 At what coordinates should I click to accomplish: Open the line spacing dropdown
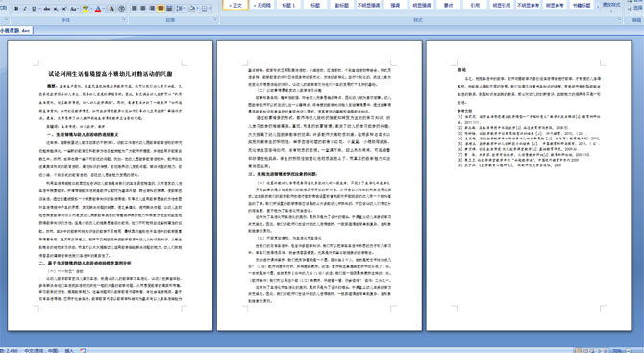(x=181, y=9)
